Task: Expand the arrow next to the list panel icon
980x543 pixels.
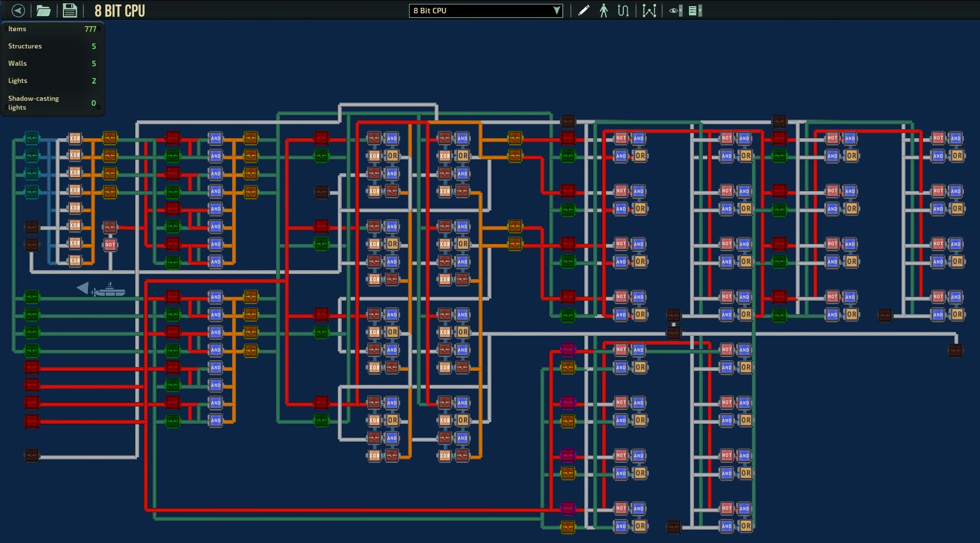Action: point(702,10)
